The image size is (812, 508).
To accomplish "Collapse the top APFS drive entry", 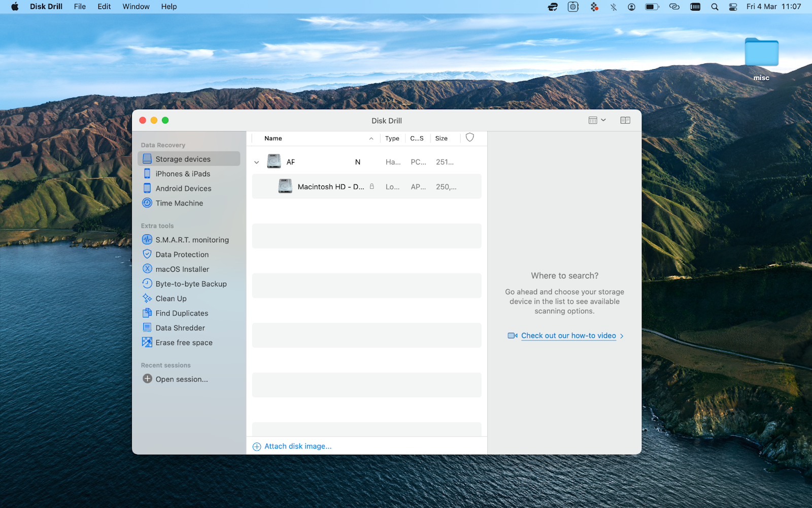I will [256, 162].
